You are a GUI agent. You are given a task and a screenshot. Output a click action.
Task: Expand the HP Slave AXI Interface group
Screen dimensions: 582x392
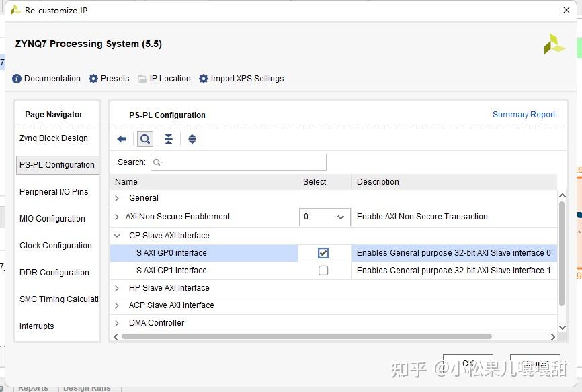tap(117, 288)
